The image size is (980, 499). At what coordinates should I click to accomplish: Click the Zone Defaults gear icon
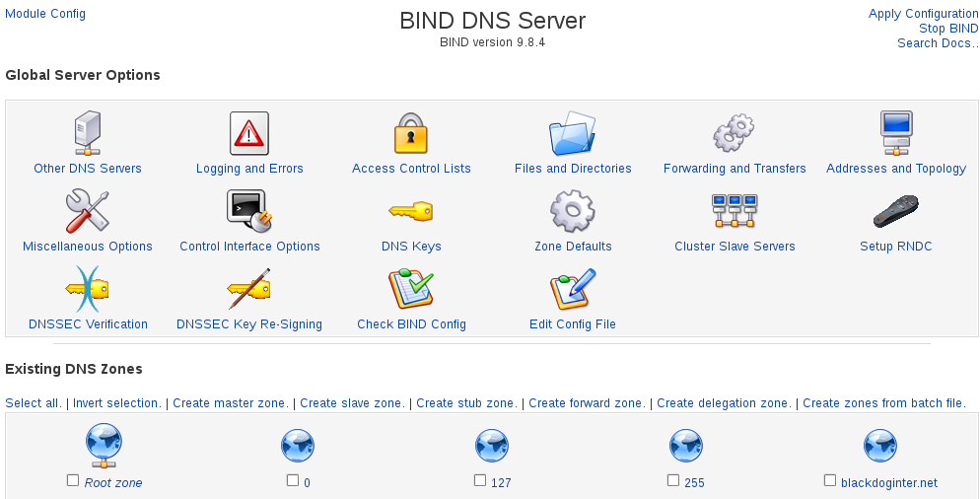click(x=573, y=211)
